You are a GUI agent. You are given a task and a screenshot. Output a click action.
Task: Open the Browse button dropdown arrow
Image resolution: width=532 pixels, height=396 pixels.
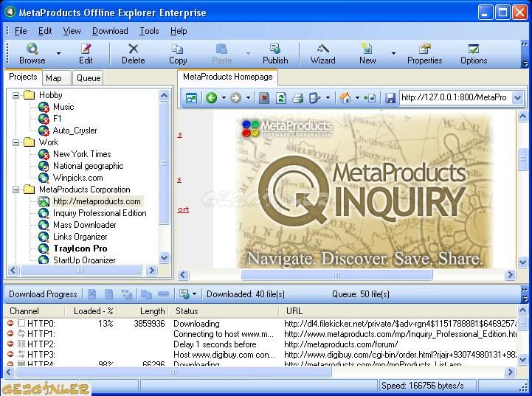pyautogui.click(x=59, y=54)
